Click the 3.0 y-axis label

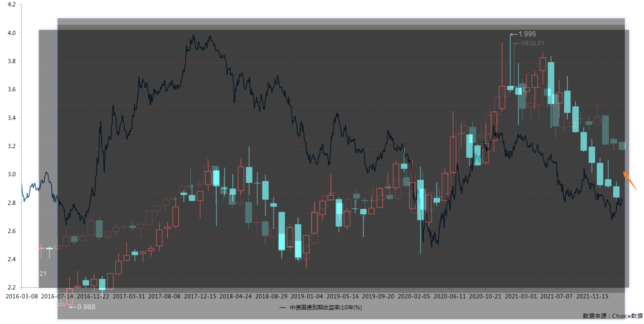click(12, 175)
